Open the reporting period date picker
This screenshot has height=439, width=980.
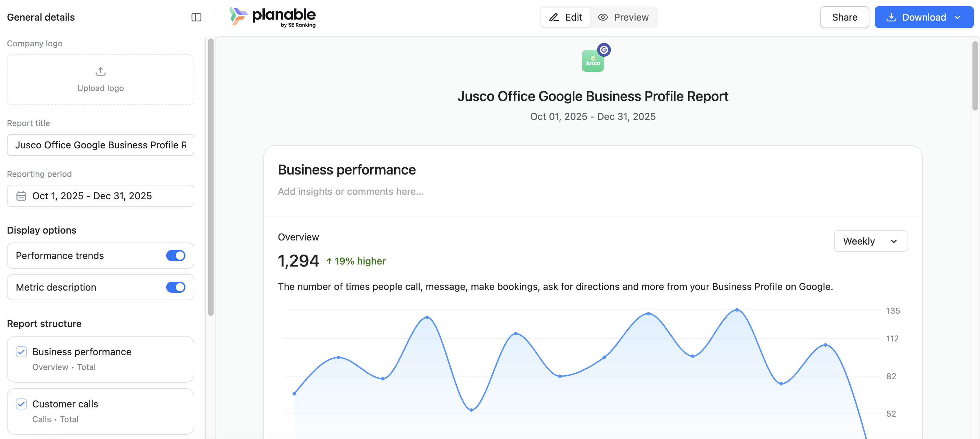click(100, 196)
